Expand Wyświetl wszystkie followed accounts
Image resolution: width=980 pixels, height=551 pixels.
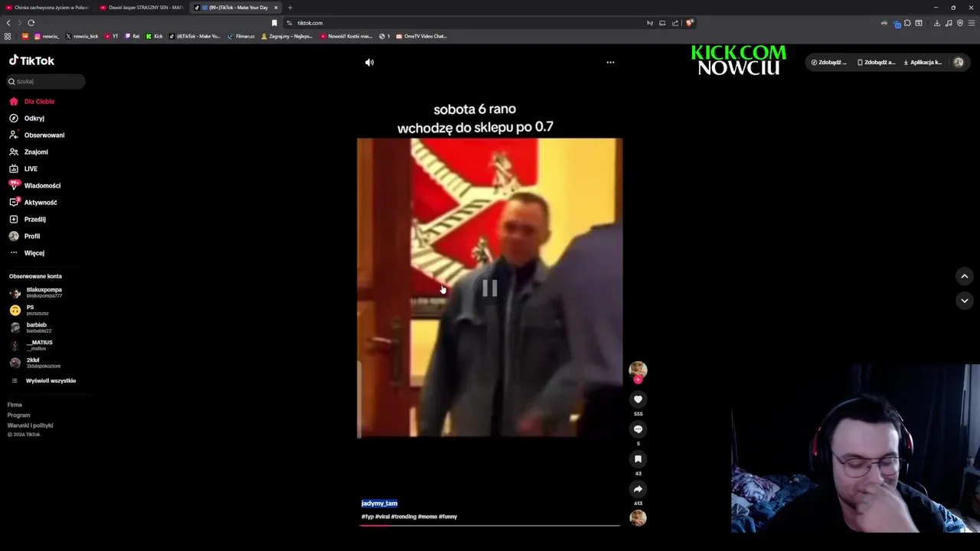44,380
